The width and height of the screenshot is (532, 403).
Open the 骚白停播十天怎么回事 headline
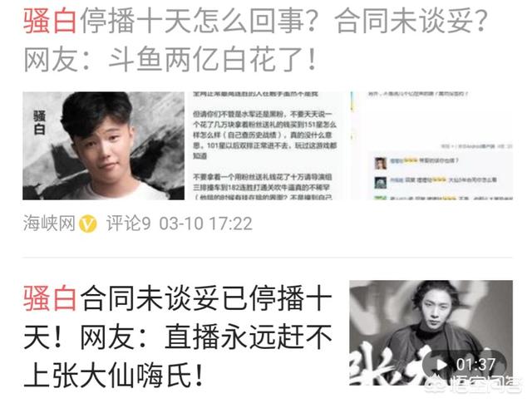[x=255, y=41]
